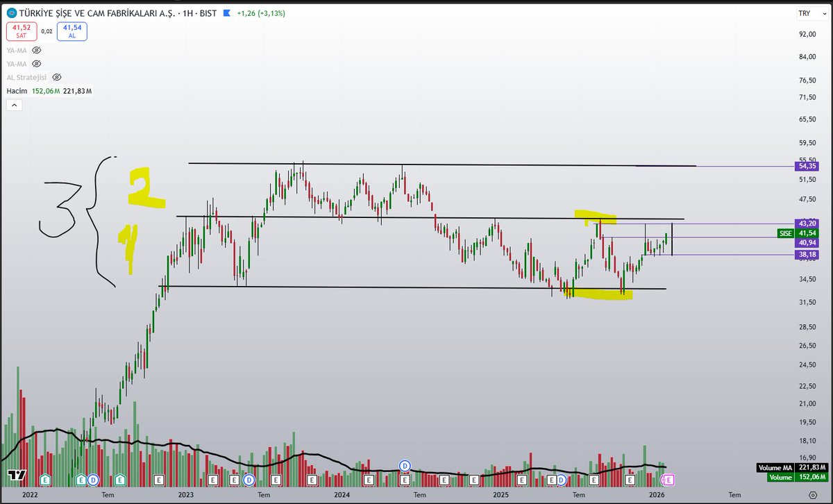Click 28,50 on the price axis
Screen dimensions: 833x504
pos(807,328)
